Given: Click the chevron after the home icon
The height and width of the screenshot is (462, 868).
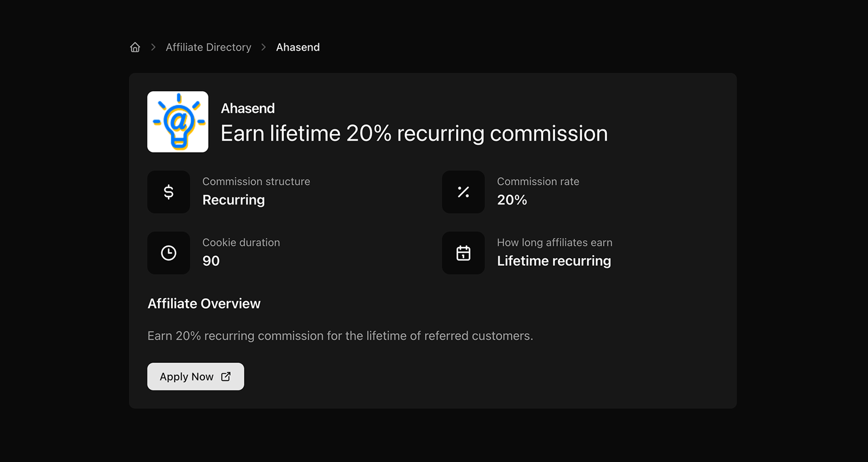Looking at the screenshot, I should 153,46.
